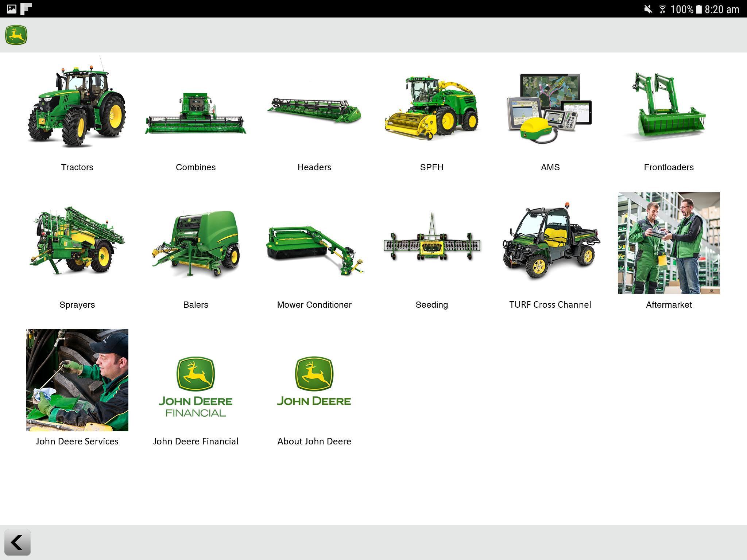Tap the John Deere logo at top left
The height and width of the screenshot is (560, 747).
pos(16,35)
